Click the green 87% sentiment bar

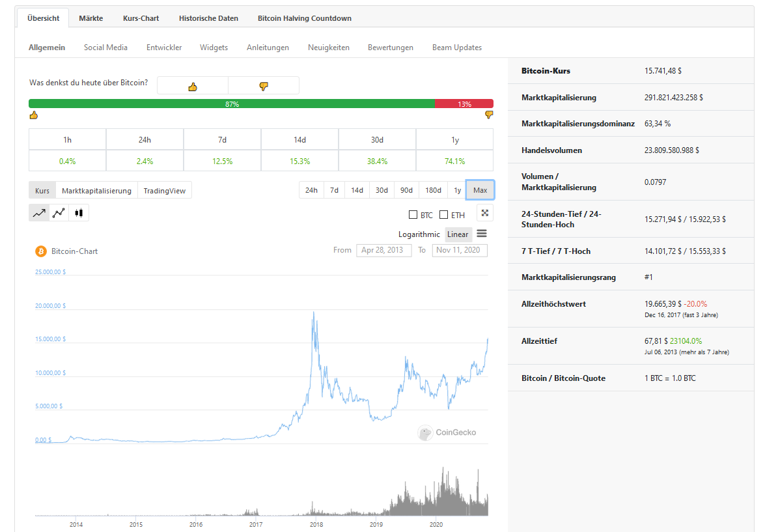[x=232, y=104]
